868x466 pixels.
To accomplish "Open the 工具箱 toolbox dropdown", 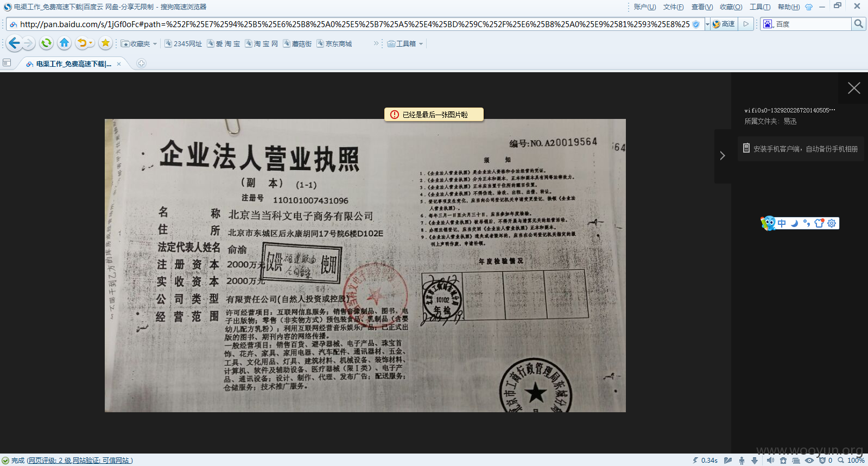I will coord(405,44).
